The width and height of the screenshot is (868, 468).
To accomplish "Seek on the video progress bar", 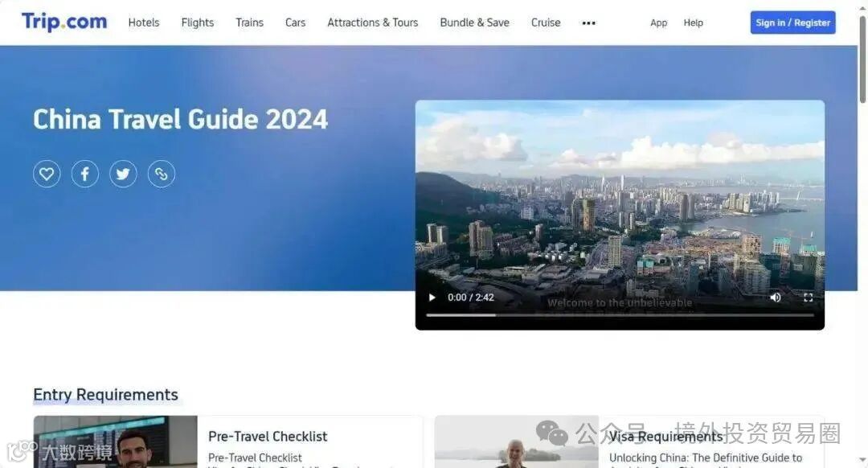I will tap(620, 315).
